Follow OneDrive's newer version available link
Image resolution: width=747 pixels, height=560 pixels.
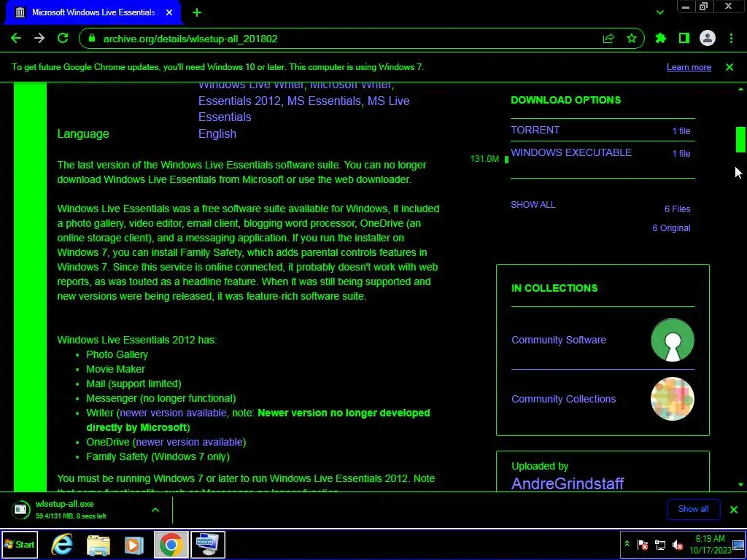(x=189, y=442)
